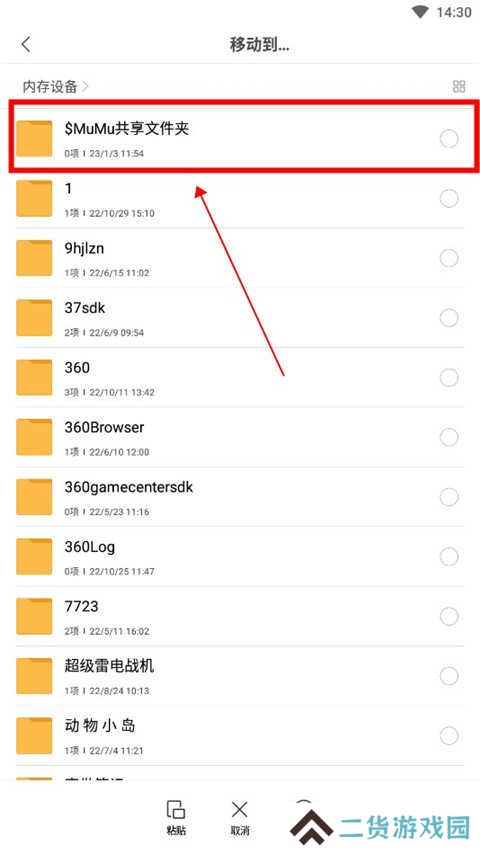Click the 内存设备 path label

tap(50, 86)
